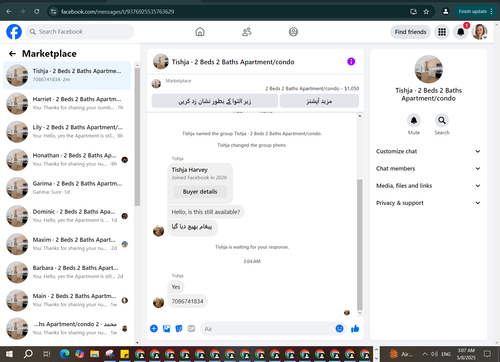The height and width of the screenshot is (362, 500).
Task: Click the large listing photo in info panel
Action: pyautogui.click(x=428, y=69)
